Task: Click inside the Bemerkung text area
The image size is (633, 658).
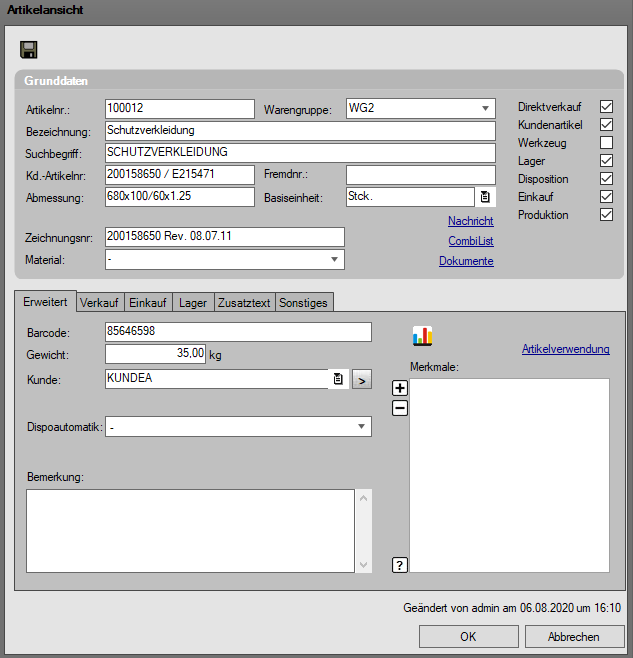Action: [190, 531]
